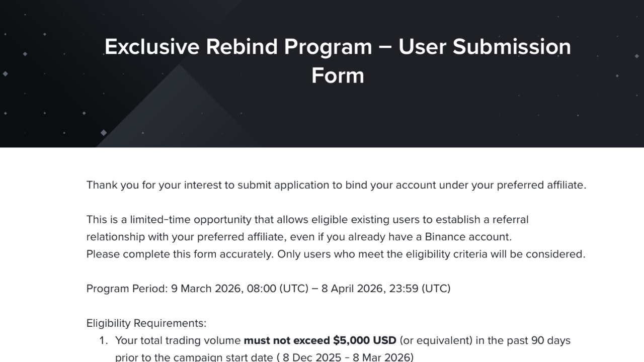The width and height of the screenshot is (644, 362).
Task: Click the Eligibility Requirements heading
Action: pos(146,323)
